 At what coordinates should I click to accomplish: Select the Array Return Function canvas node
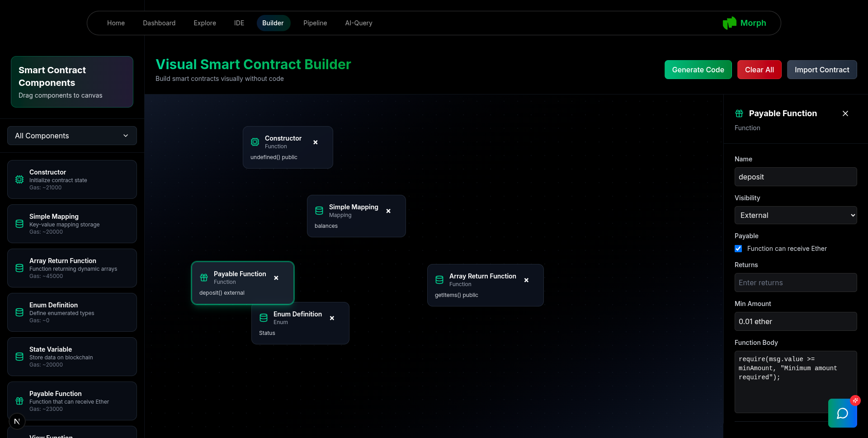tap(486, 285)
